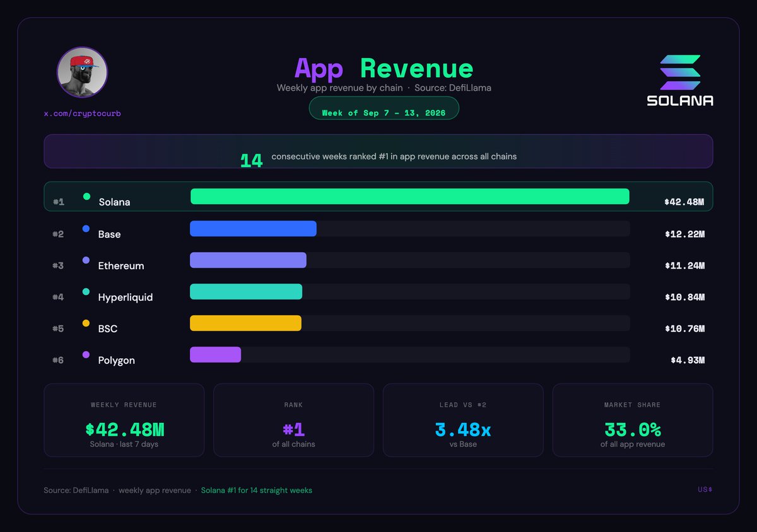
Task: Click the footer Solana #1 for 14 straight weeks
Action: (257, 490)
